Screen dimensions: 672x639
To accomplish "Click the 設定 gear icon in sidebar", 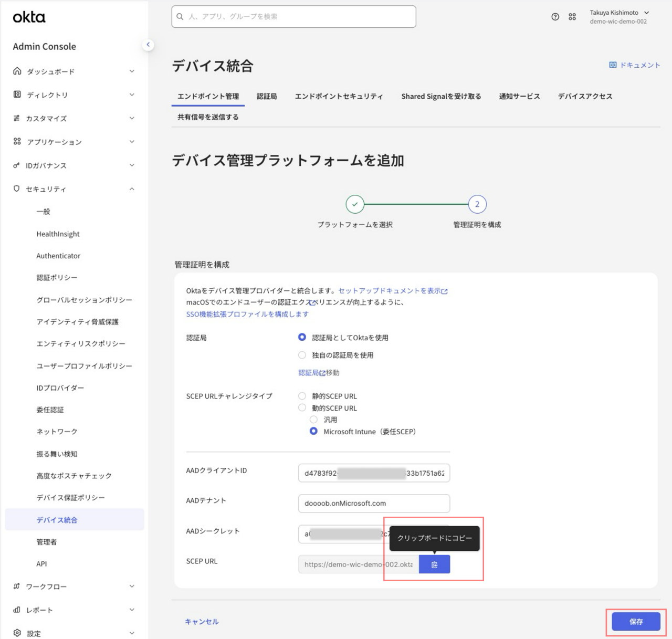I will tap(17, 633).
